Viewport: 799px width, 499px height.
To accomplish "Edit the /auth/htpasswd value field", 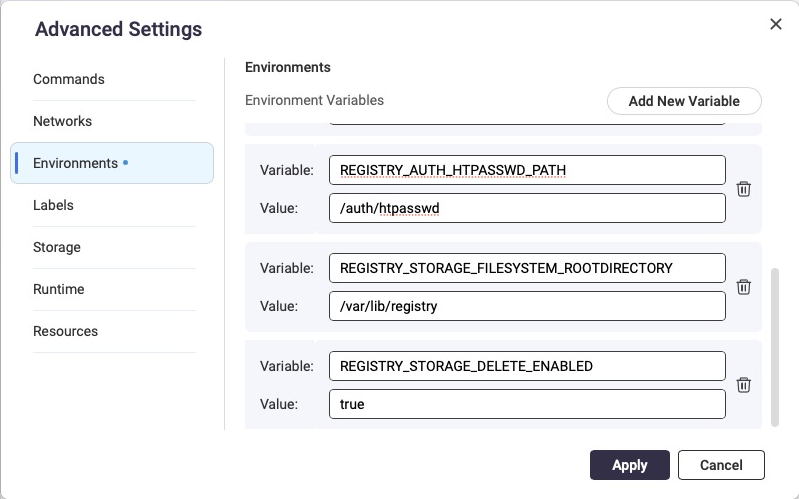I will click(x=527, y=208).
